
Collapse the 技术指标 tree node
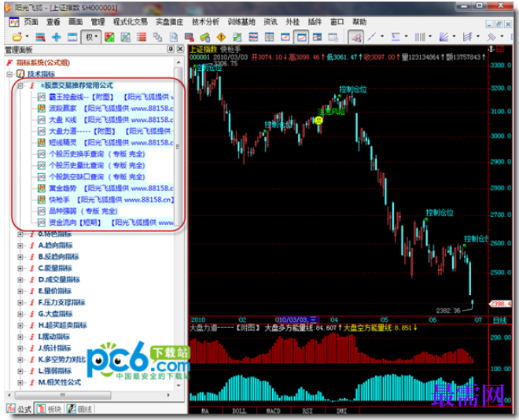pyautogui.click(x=9, y=74)
